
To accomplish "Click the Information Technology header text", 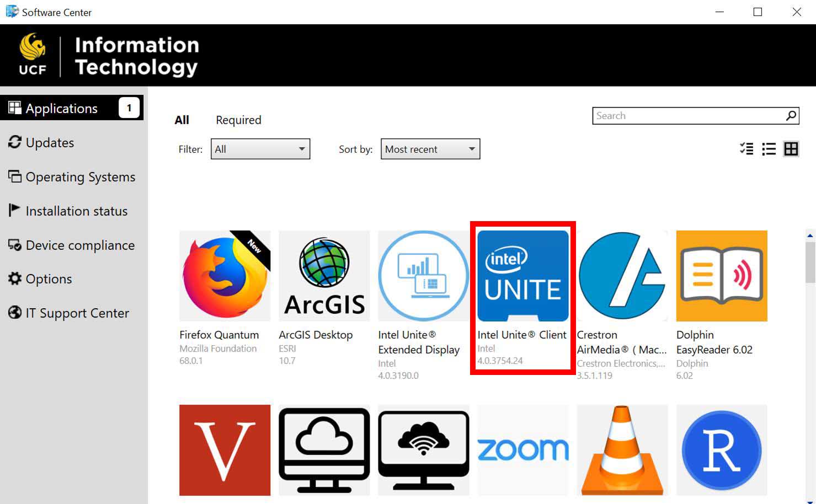I will (137, 56).
